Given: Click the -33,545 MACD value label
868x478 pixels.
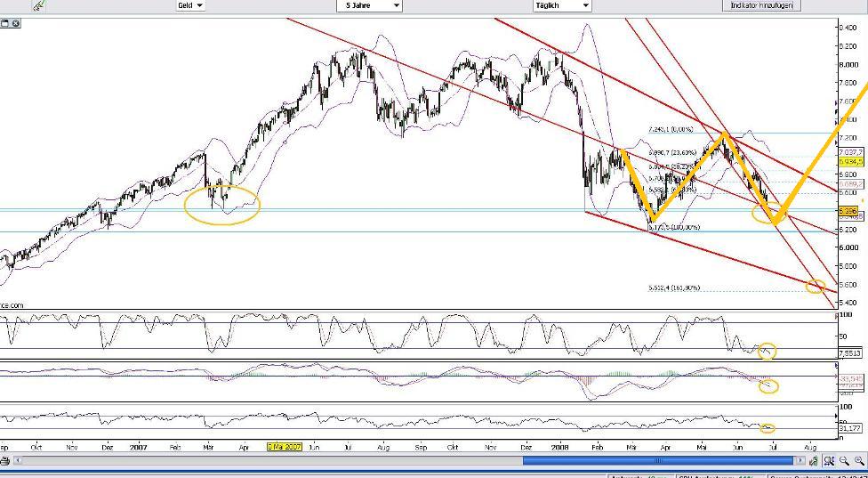Looking at the screenshot, I should pos(851,379).
